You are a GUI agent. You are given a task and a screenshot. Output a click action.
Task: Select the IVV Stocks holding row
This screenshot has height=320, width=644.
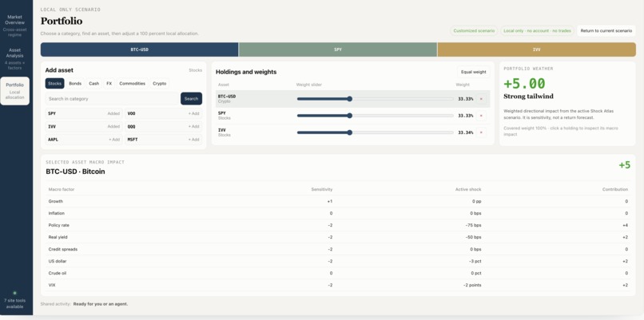point(353,132)
